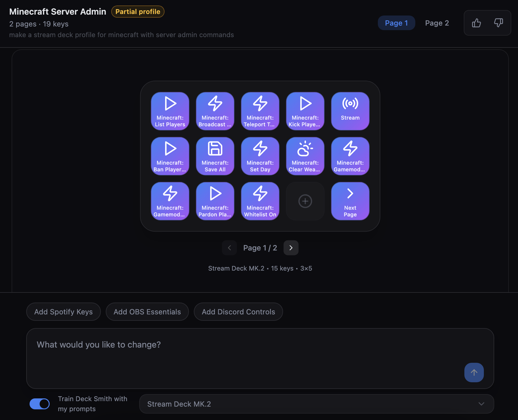The image size is (518, 420).
Task: Select the Minecraft: Broadcast key
Action: [x=215, y=111]
